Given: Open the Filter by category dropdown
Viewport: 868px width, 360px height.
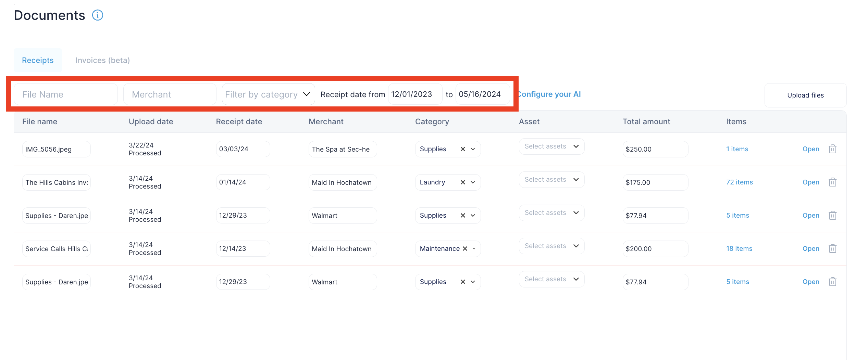Looking at the screenshot, I should click(268, 94).
